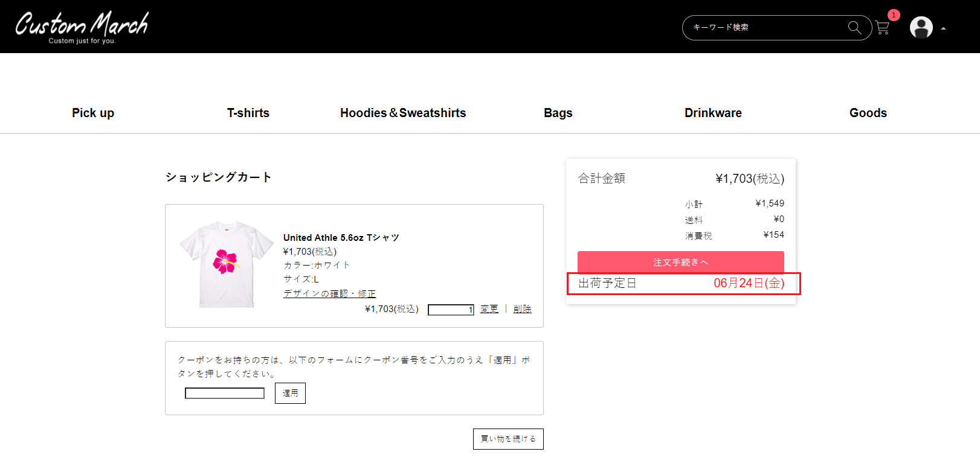Open the shopping cart icon
Viewport: 980px width, 475px height.
[882, 28]
